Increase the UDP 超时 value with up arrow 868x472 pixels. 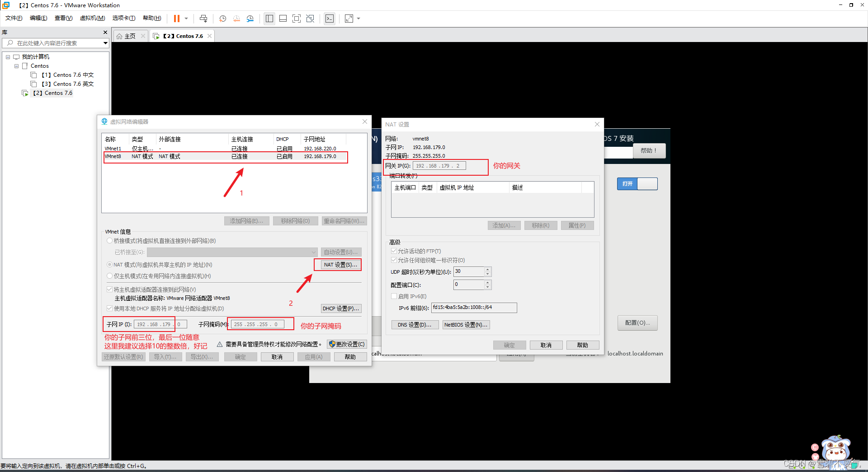tap(487, 269)
